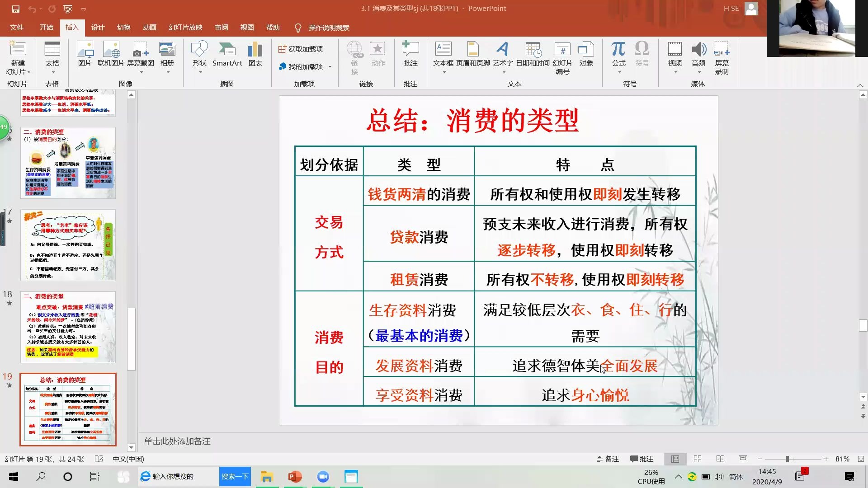The width and height of the screenshot is (868, 488).
Task: Switch to the 动画 (Animations) tab
Action: coord(149,28)
